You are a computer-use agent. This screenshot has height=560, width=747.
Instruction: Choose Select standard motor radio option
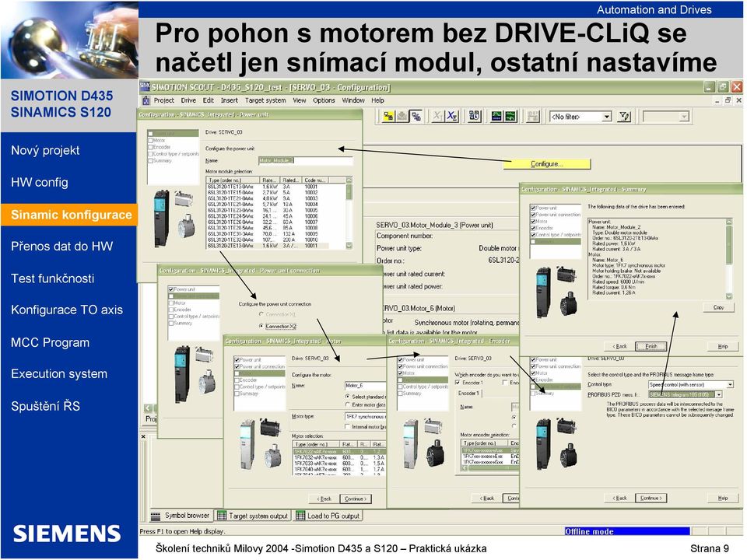pos(347,396)
